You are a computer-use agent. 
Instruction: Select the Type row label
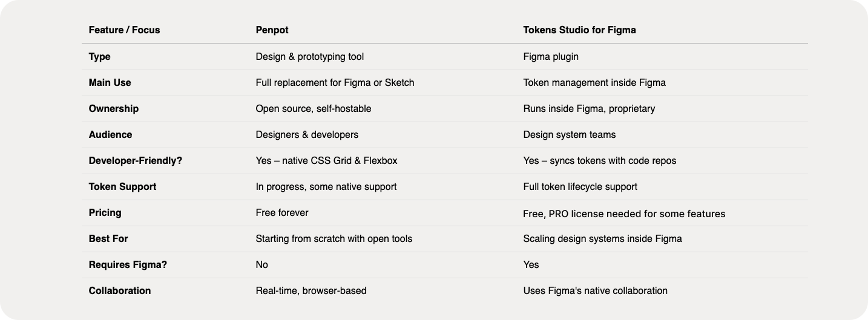click(x=99, y=57)
